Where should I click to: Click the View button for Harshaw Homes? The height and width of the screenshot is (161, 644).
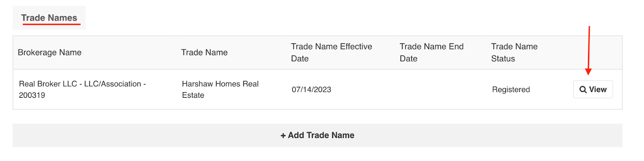pyautogui.click(x=593, y=89)
